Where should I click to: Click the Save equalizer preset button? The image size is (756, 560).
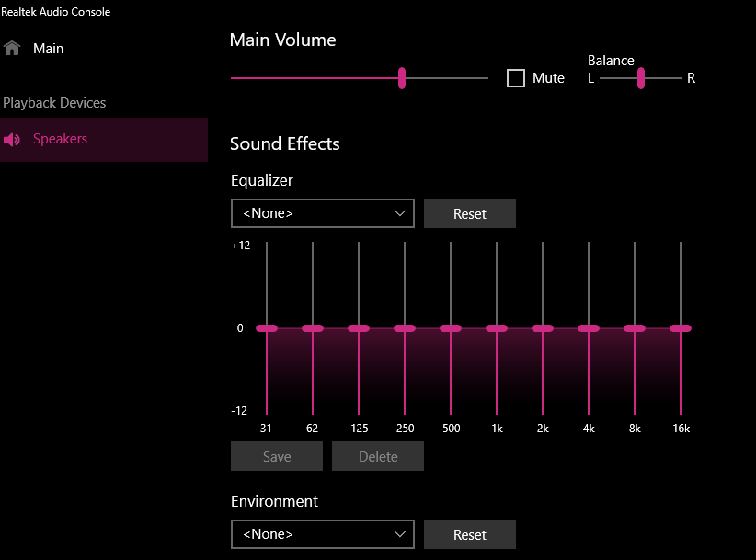pos(277,456)
